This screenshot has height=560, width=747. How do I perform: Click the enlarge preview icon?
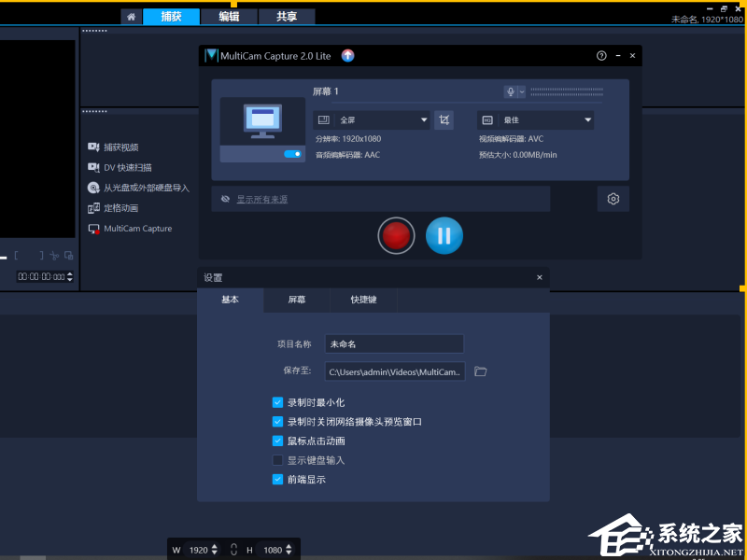click(x=68, y=256)
